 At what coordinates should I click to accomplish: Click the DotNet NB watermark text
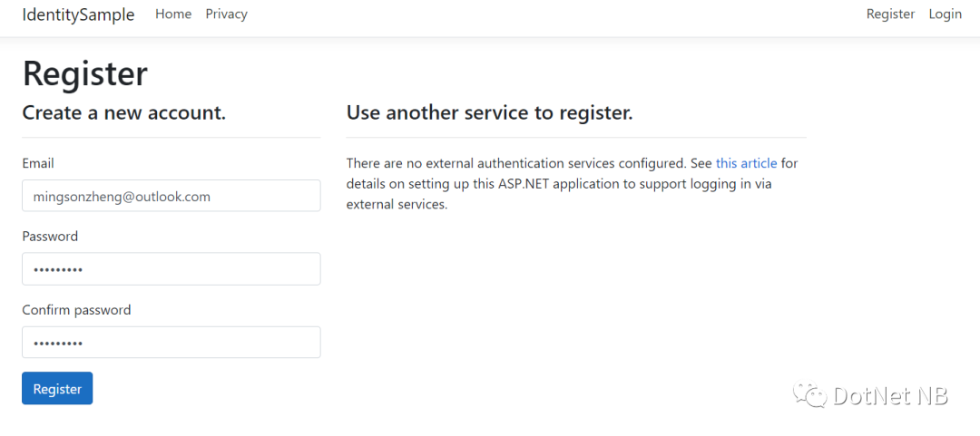[x=891, y=395]
